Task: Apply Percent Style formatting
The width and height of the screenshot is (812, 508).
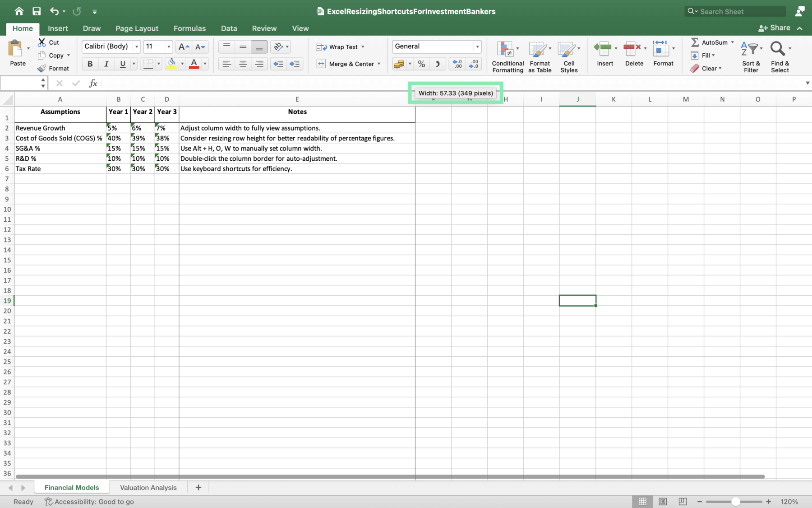Action: tap(421, 64)
